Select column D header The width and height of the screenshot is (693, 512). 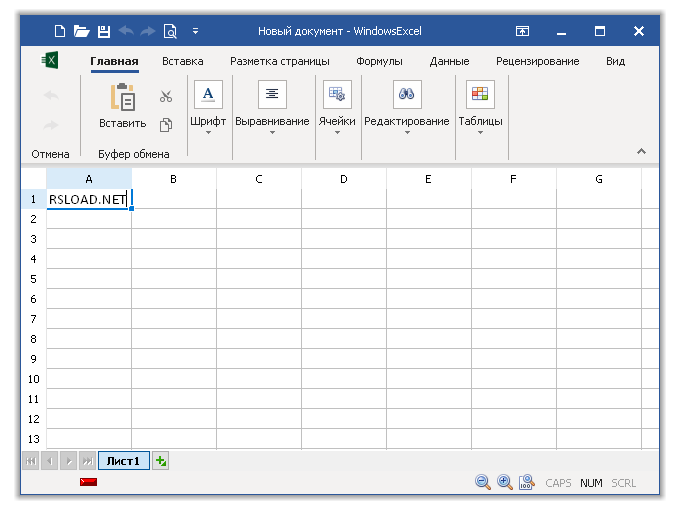pyautogui.click(x=344, y=179)
